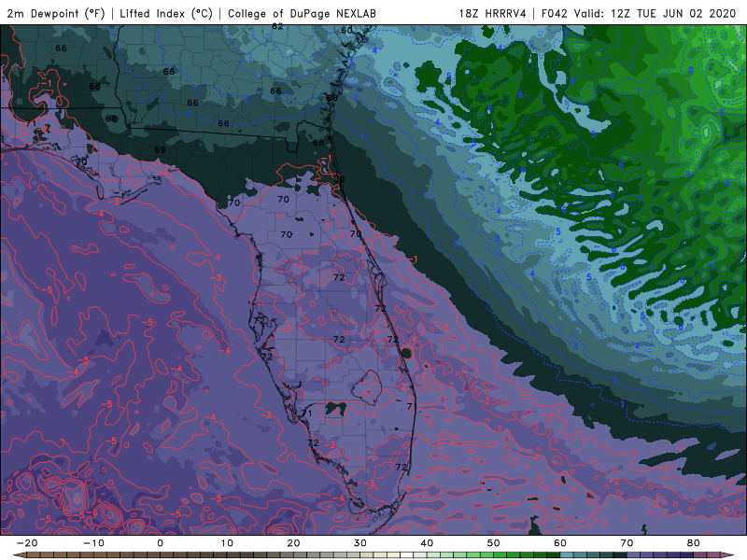Select the "Lifted Index (°C)" header label
This screenshot has height=560, width=747.
[x=166, y=13]
